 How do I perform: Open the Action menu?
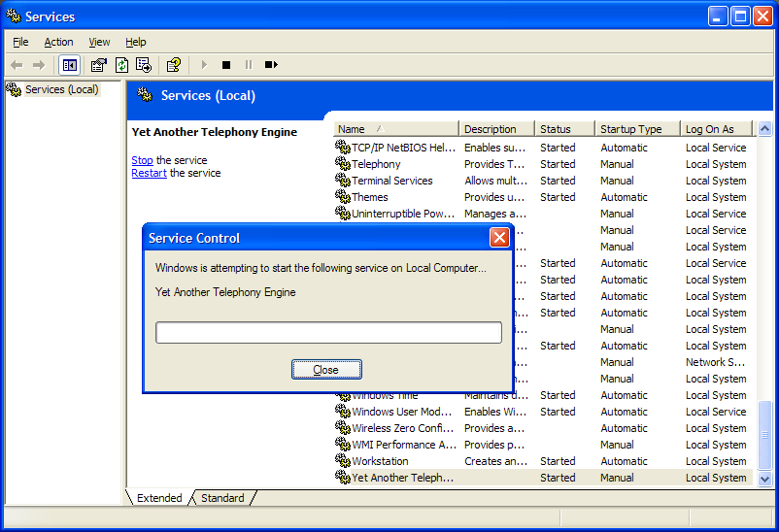[58, 42]
